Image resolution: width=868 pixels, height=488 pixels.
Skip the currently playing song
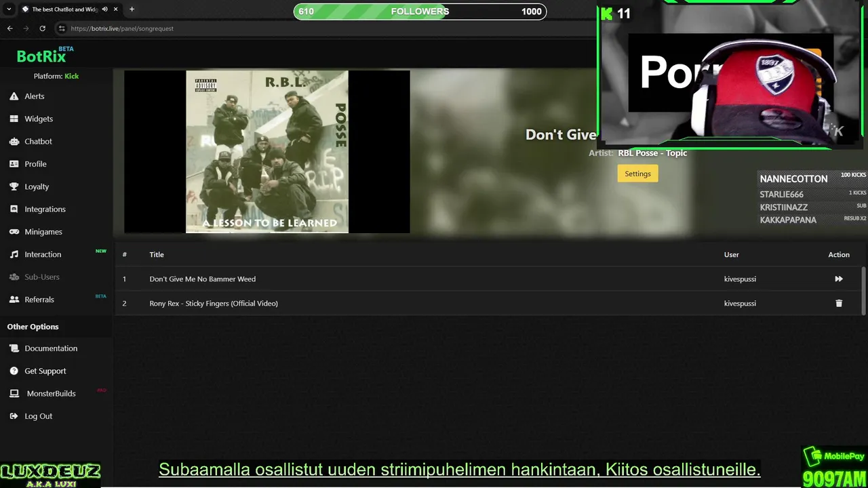click(x=839, y=279)
